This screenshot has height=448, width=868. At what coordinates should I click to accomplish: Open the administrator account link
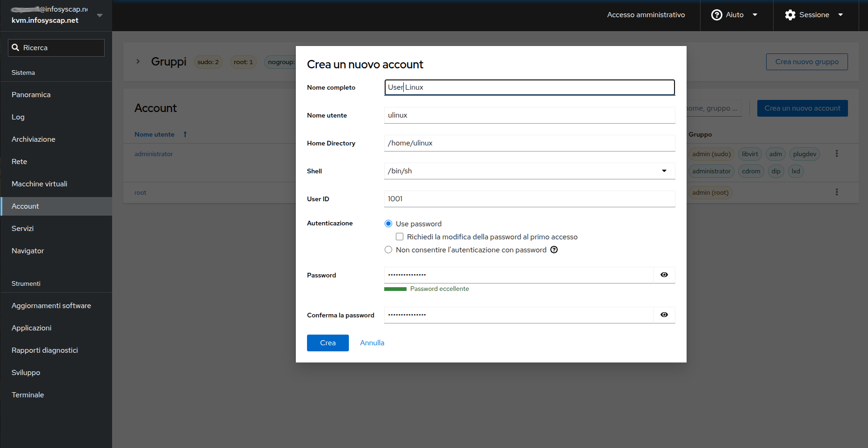click(154, 154)
